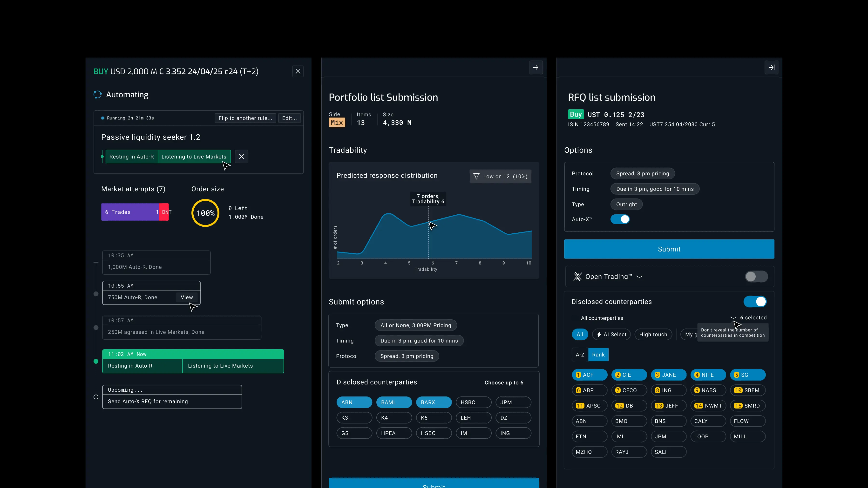Select HSBC counterparty in the first row

[474, 402]
